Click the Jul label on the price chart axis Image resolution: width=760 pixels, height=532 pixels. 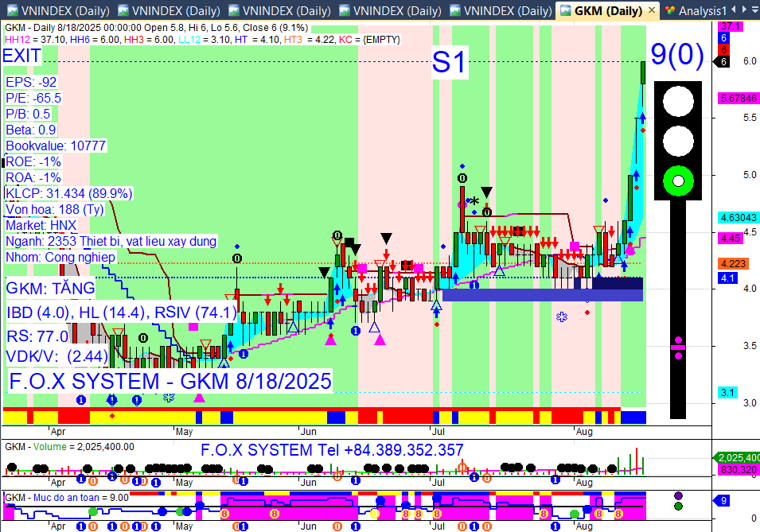point(438,431)
